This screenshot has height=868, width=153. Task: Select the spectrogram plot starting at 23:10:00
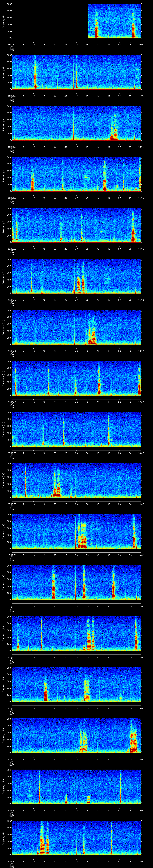click(77, 72)
